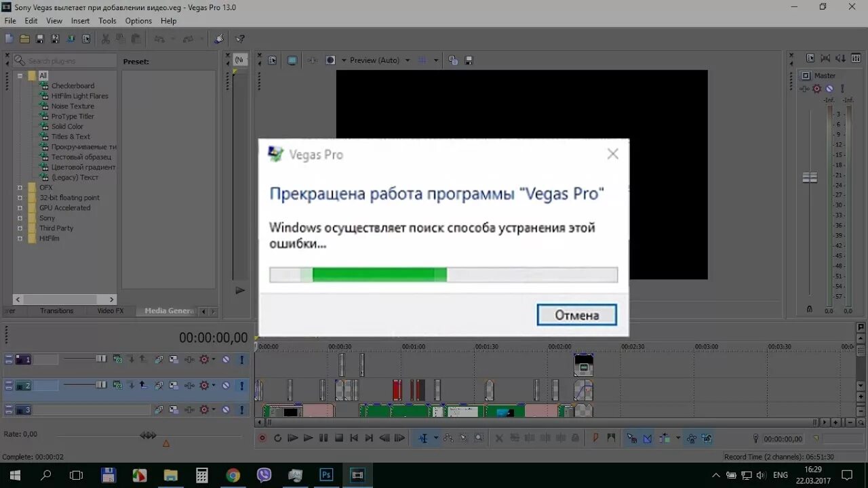The image size is (868, 488).
Task: Open Google Chrome from the Windows taskbar
Action: pyautogui.click(x=233, y=475)
